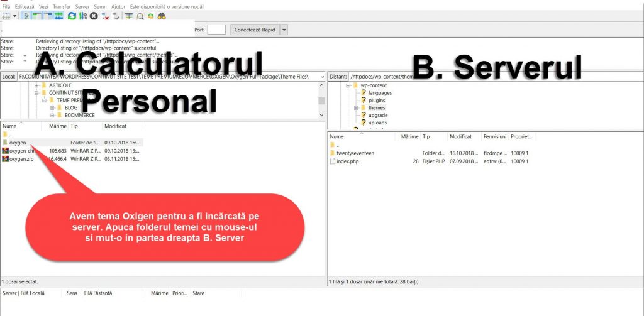
Task: Select the twentyseventeen folder on server
Action: click(355, 153)
